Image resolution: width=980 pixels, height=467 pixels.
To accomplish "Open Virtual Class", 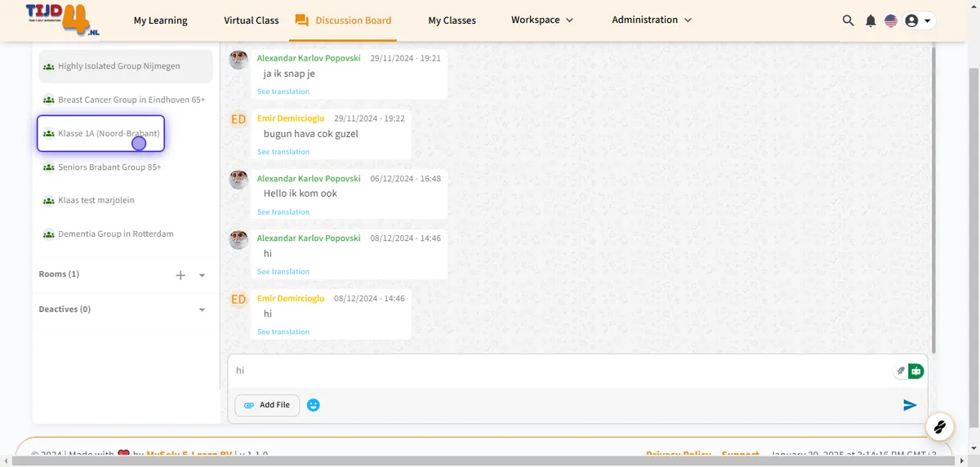I will tap(252, 20).
